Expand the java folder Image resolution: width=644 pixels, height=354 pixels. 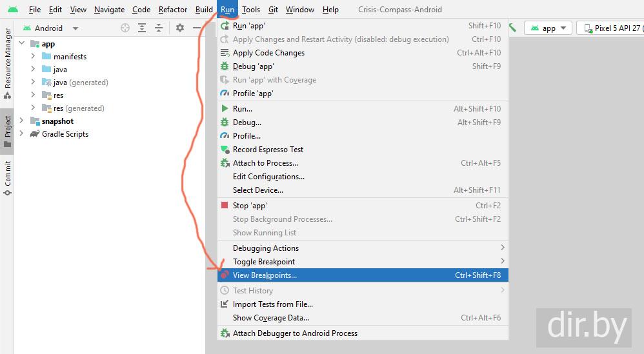tap(34, 69)
